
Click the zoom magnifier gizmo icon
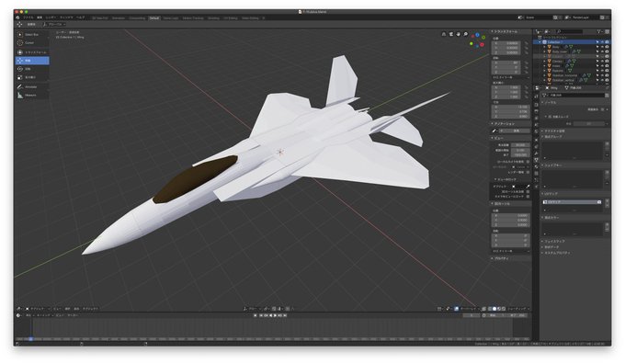[465, 34]
